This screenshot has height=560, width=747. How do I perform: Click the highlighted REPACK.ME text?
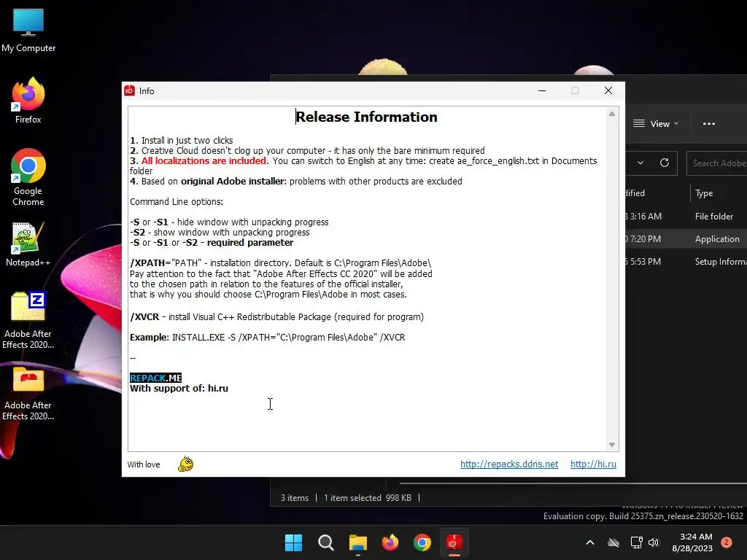tap(156, 378)
